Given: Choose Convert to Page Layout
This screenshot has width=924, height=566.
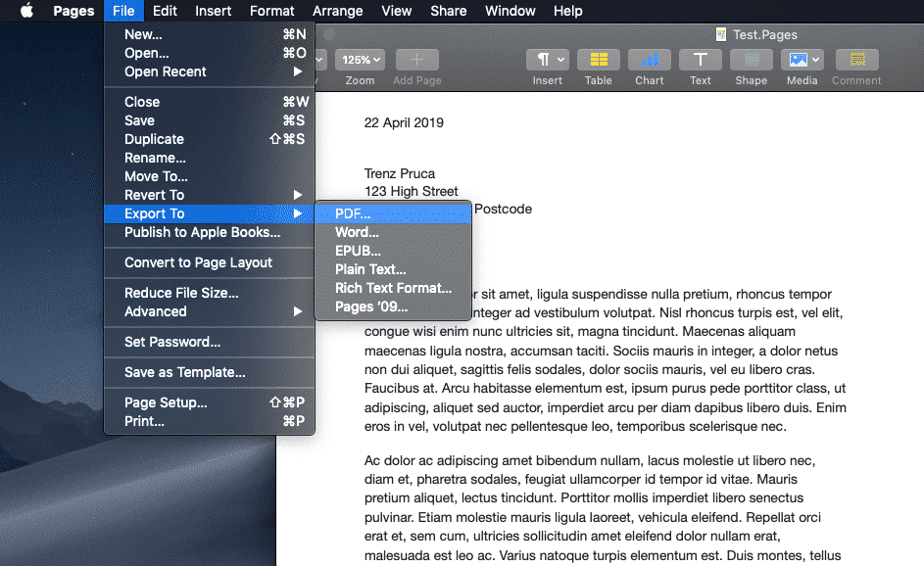Looking at the screenshot, I should point(209,262).
